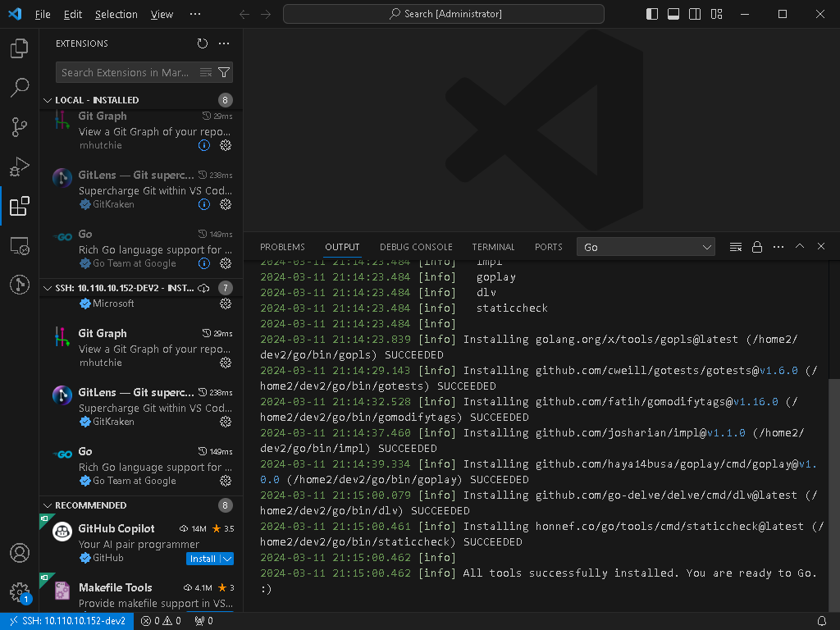Refresh the extensions list
The height and width of the screenshot is (630, 840).
203,43
